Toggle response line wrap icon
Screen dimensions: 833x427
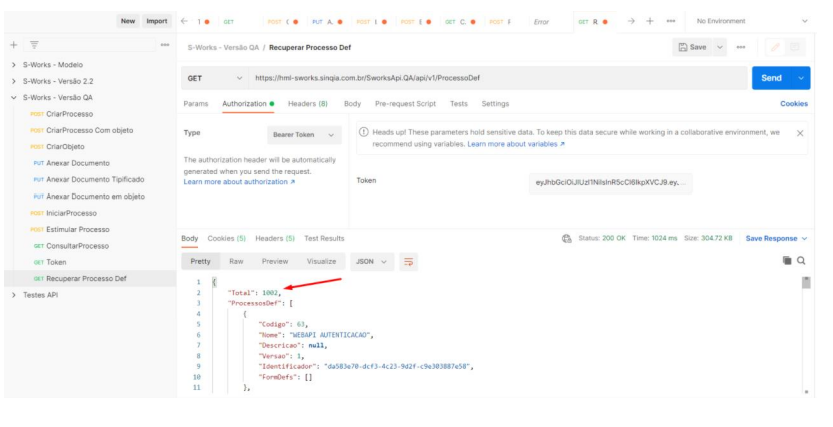point(409,262)
